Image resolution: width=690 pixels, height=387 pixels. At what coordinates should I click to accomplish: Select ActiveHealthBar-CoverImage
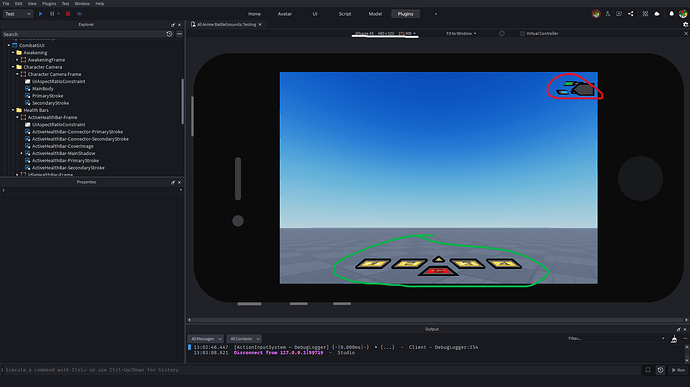point(62,146)
